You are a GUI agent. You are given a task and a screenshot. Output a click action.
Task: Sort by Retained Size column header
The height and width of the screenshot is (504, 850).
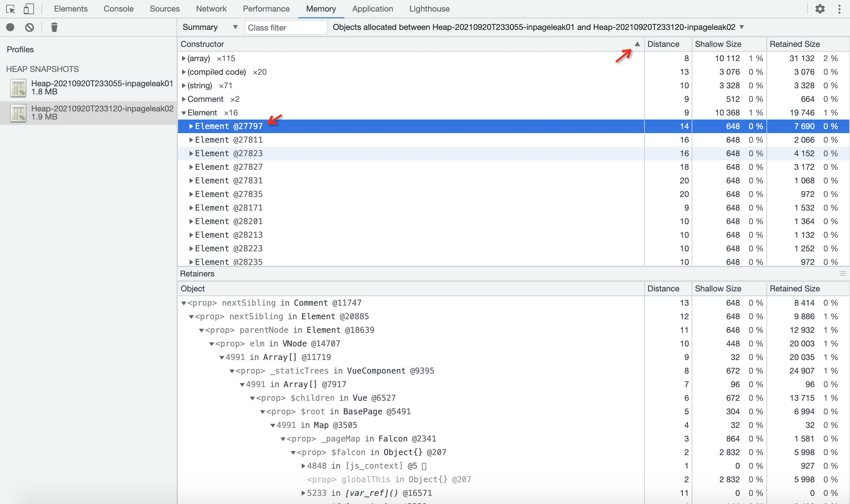click(x=795, y=44)
